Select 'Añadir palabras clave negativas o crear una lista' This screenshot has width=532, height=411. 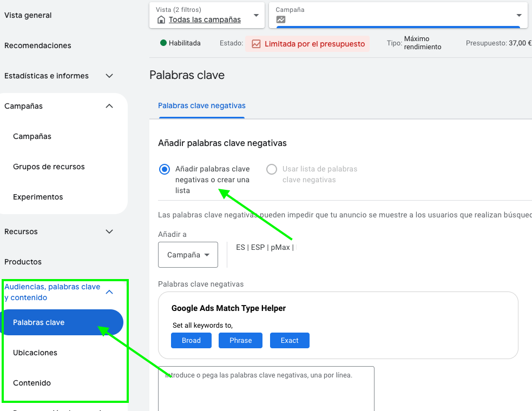click(165, 169)
